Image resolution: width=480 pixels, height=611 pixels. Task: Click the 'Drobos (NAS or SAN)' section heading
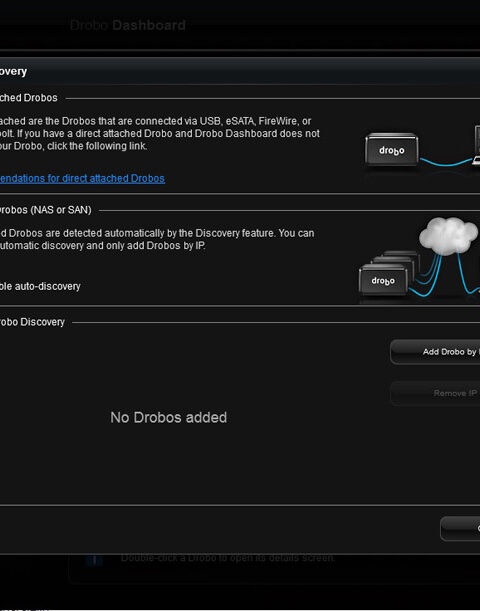pyautogui.click(x=46, y=210)
